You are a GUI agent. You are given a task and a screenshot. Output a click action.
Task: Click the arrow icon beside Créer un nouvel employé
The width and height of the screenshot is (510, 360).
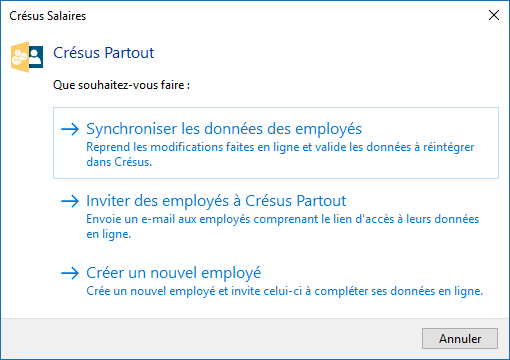(70, 273)
